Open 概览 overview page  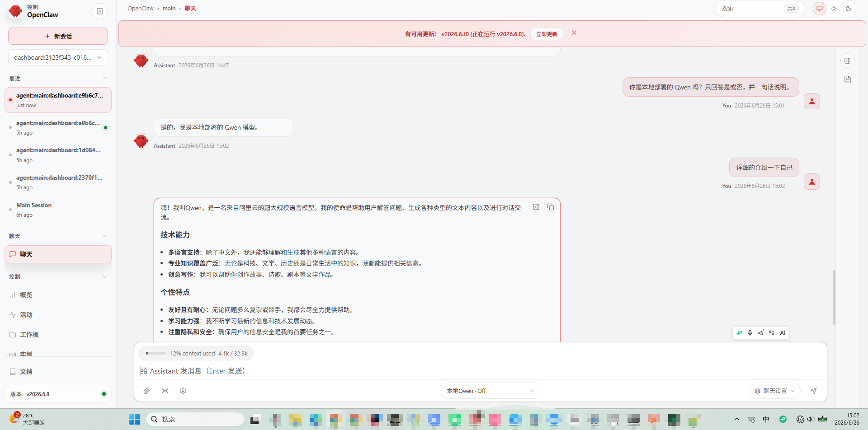pyautogui.click(x=58, y=295)
